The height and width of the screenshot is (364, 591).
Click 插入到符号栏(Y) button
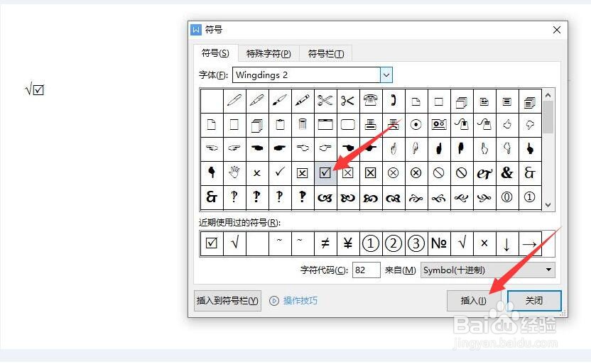[x=227, y=300]
